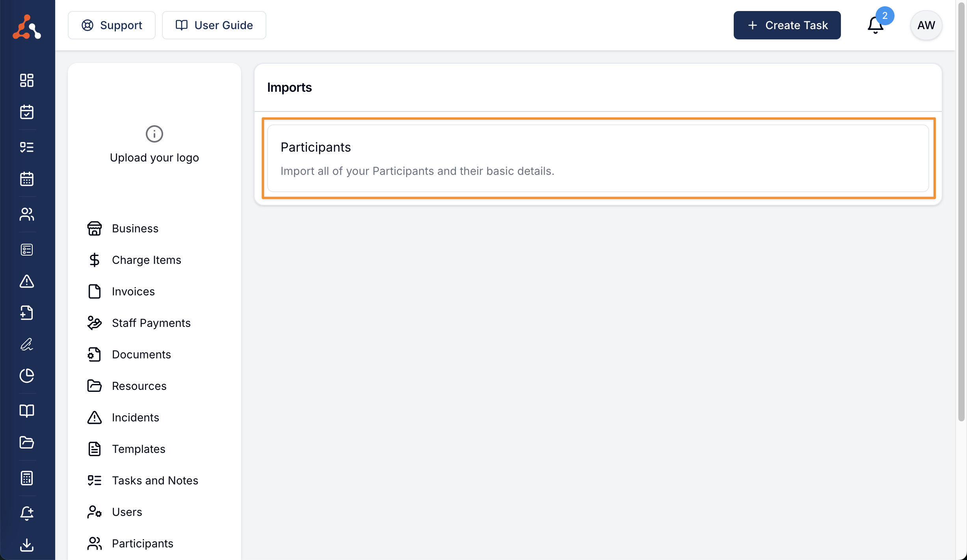Click the calculator icon in sidebar
Image resolution: width=967 pixels, height=560 pixels.
27,478
